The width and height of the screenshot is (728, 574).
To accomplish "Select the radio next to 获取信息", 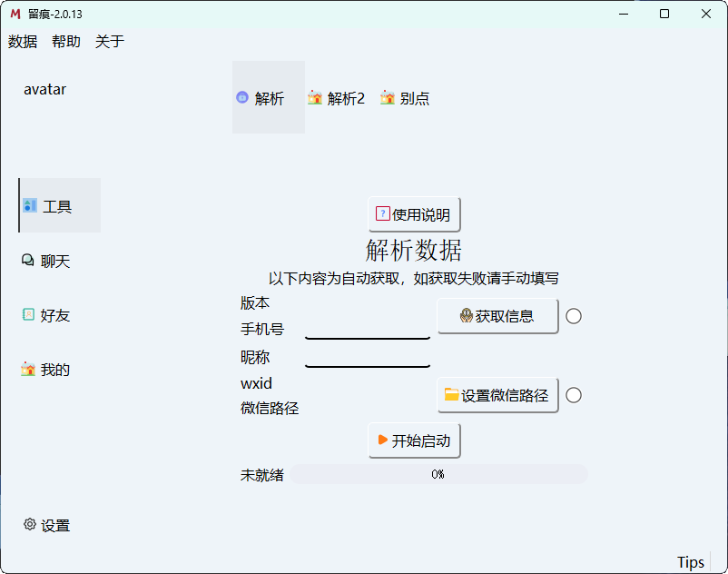I will click(573, 316).
